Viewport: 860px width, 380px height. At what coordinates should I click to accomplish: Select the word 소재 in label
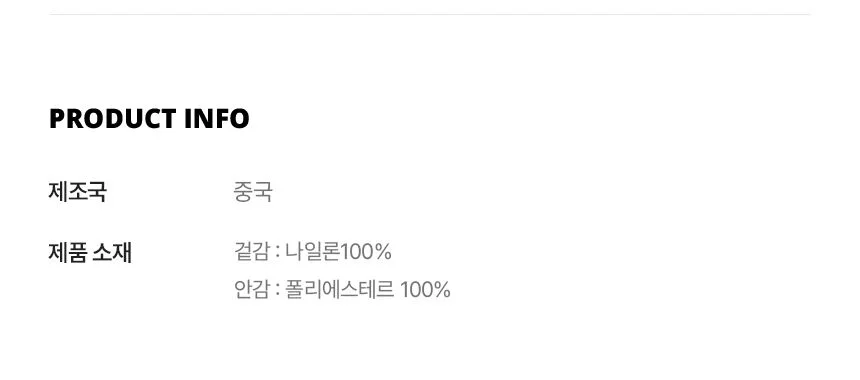pyautogui.click(x=111, y=253)
